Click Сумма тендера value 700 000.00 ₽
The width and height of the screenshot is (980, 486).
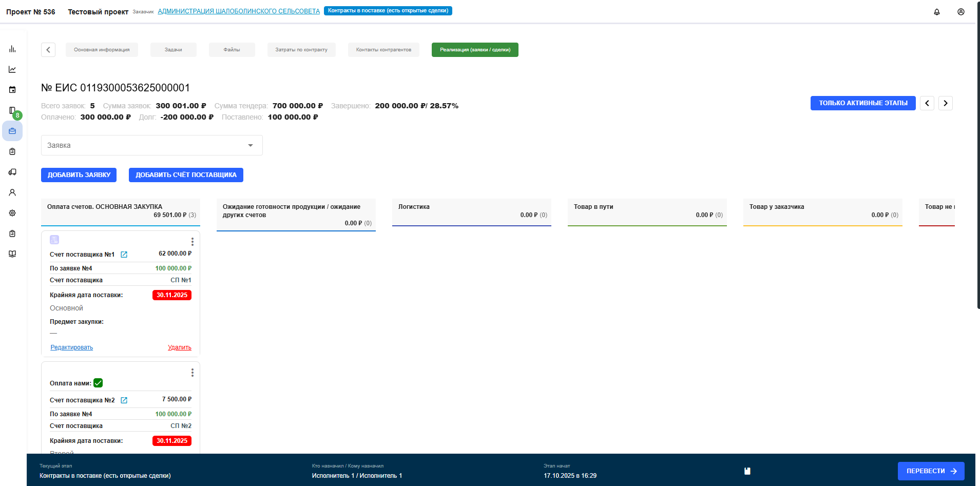pyautogui.click(x=298, y=106)
